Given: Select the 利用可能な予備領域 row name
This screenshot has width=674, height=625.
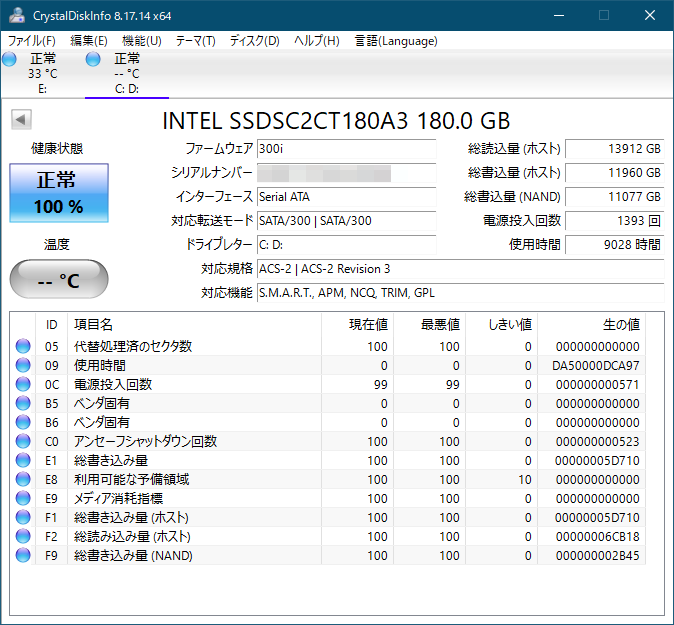Looking at the screenshot, I should pyautogui.click(x=132, y=479).
